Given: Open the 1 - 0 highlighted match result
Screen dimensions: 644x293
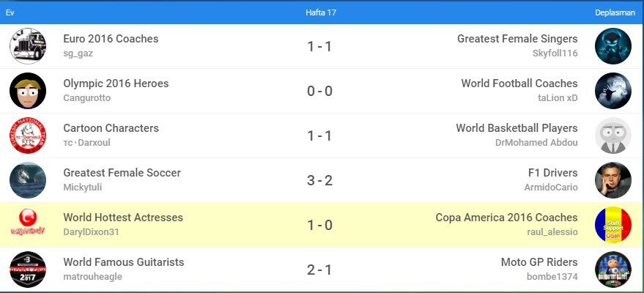Looking at the screenshot, I should click(320, 225).
